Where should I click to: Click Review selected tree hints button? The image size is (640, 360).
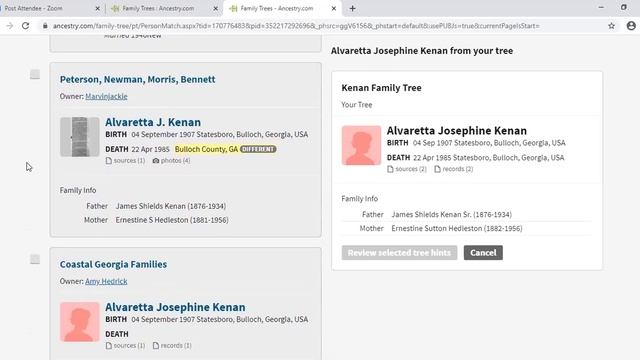399,253
